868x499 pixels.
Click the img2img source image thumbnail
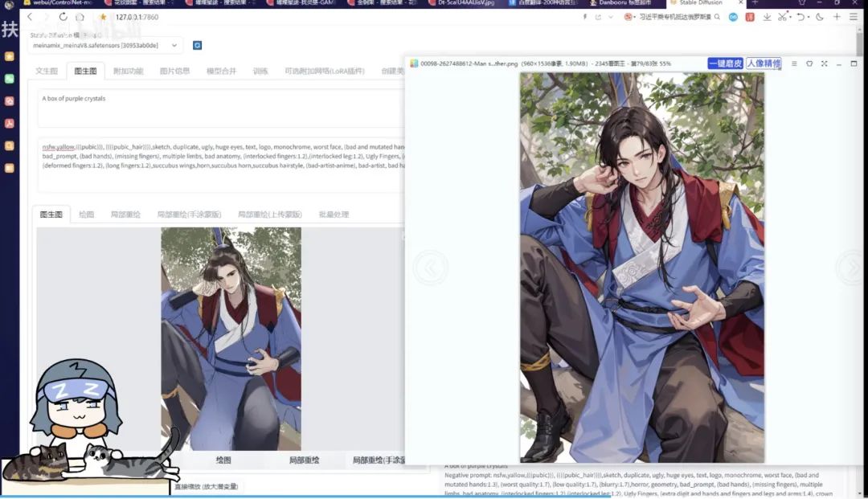tap(231, 338)
